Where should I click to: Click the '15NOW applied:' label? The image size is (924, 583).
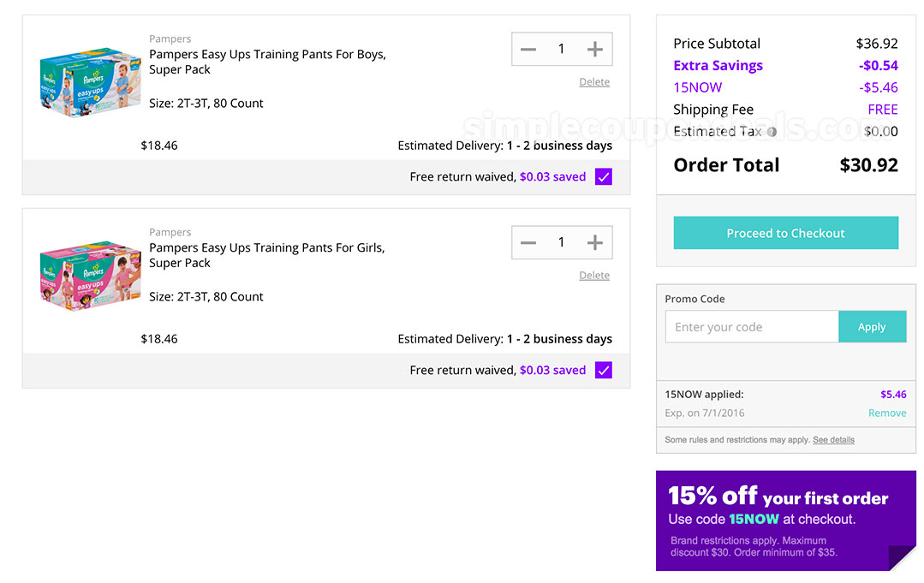click(x=704, y=395)
